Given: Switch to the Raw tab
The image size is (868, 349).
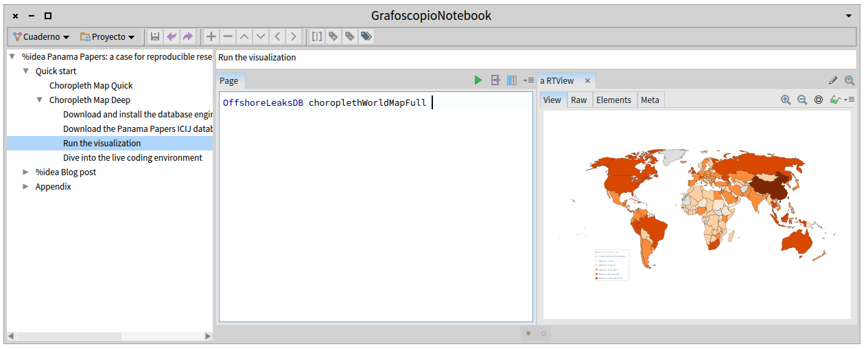Looking at the screenshot, I should pyautogui.click(x=578, y=100).
